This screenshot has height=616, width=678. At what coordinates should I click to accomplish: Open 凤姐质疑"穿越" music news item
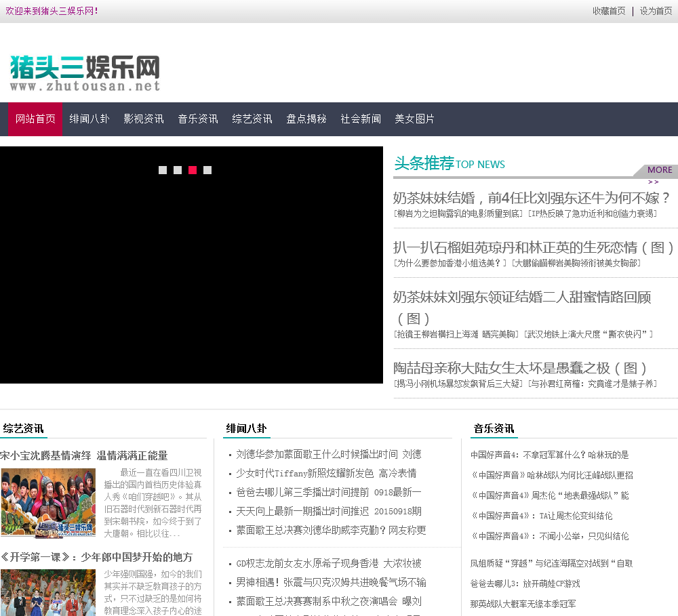551,563
